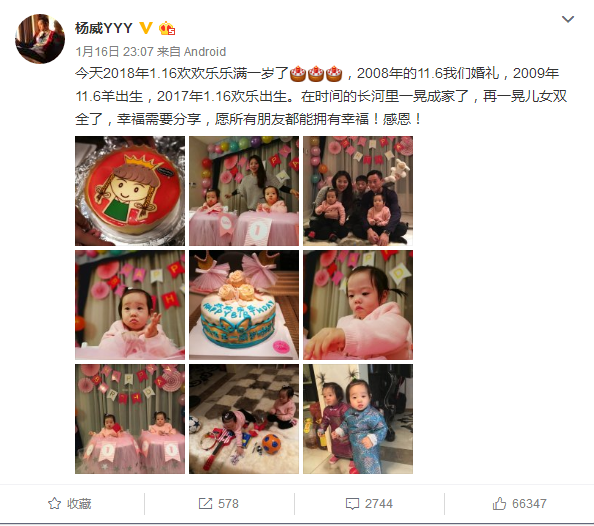
Task: Click the repost share icon
Action: coord(205,504)
